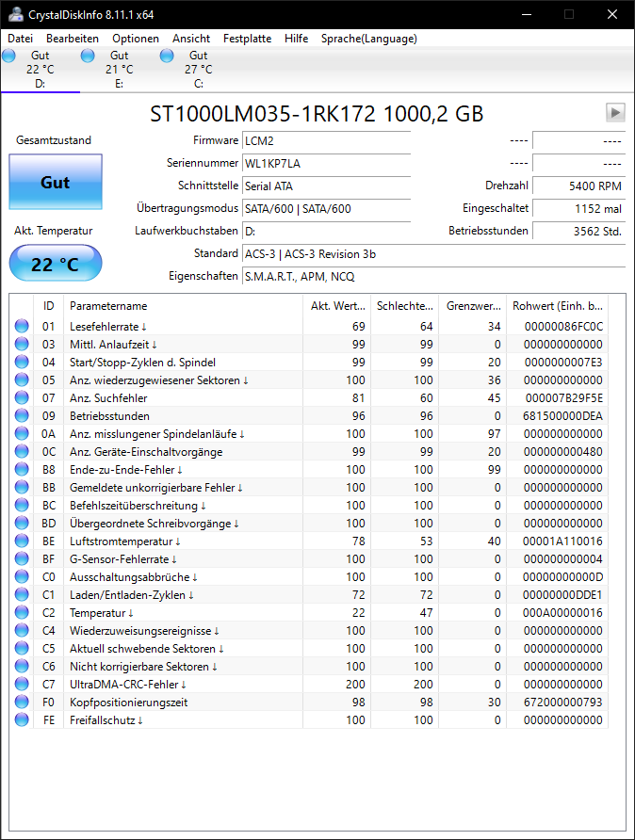Select the D: drive tab
The image size is (635, 840).
click(41, 70)
